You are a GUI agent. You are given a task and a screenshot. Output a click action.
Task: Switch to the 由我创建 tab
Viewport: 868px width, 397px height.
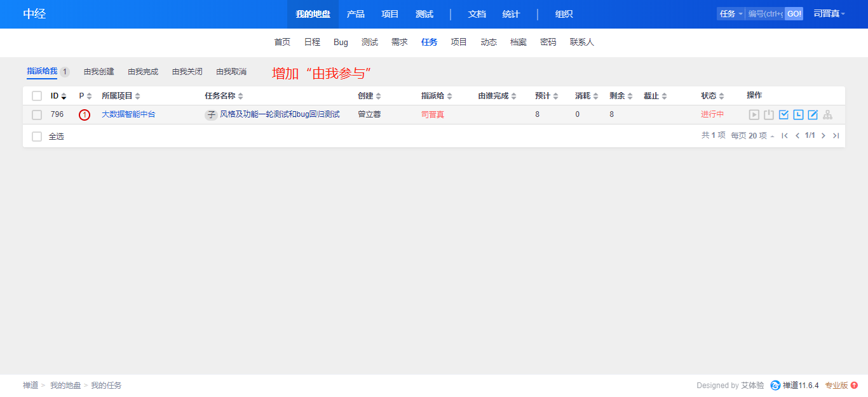[98, 72]
